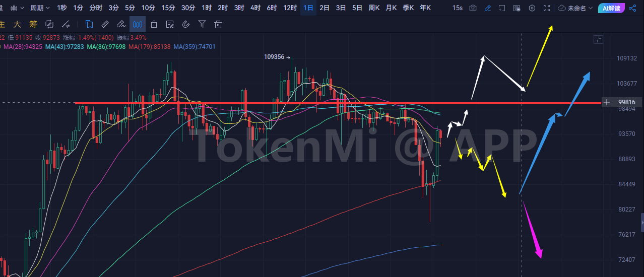Click the share icon

click(x=633, y=8)
